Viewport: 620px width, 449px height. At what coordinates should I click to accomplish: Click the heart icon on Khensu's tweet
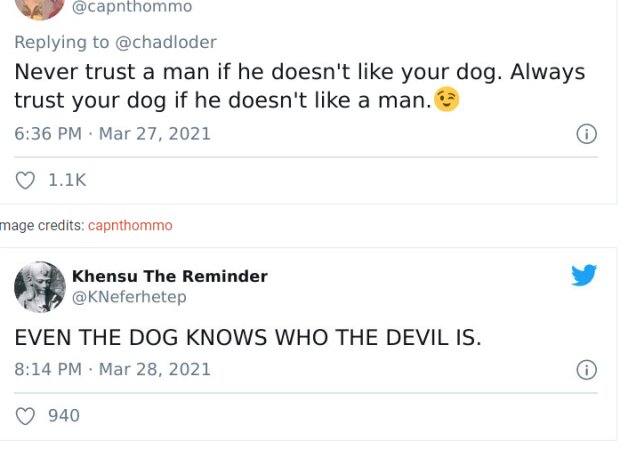tap(27, 415)
